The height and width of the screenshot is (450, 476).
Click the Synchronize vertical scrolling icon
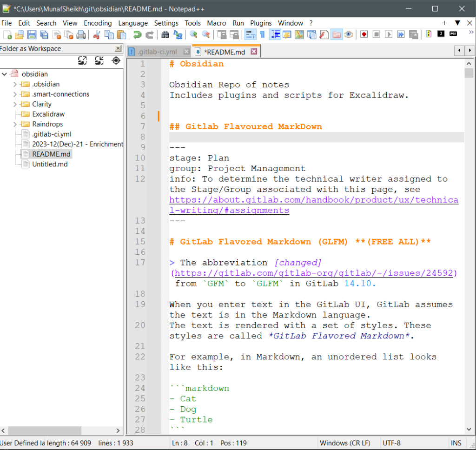(222, 35)
